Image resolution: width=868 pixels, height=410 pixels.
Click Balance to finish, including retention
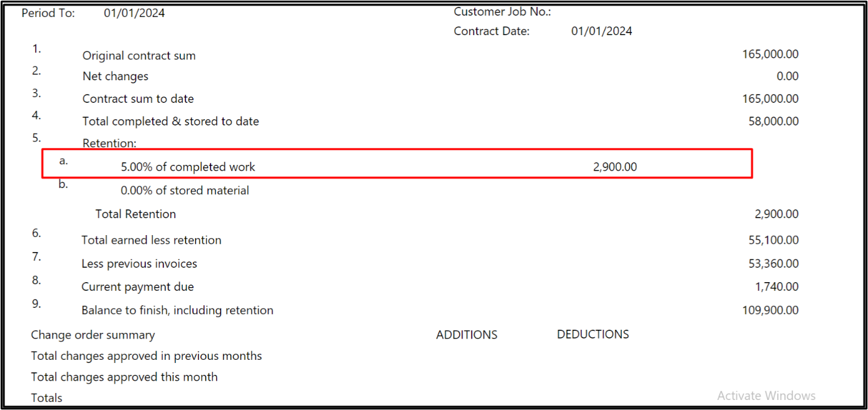pyautogui.click(x=177, y=310)
